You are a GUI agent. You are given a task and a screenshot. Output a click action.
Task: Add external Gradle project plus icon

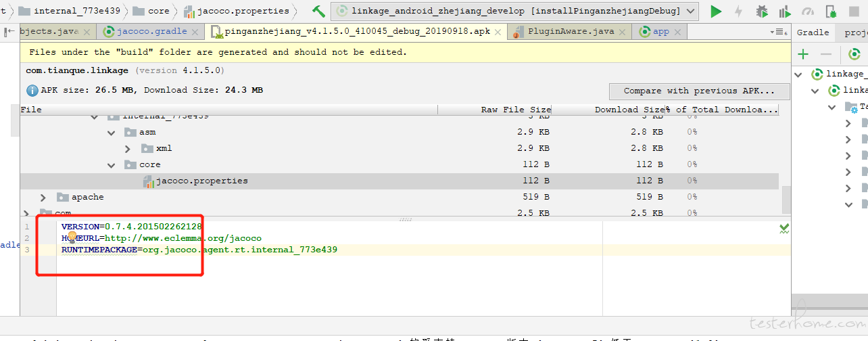[803, 54]
